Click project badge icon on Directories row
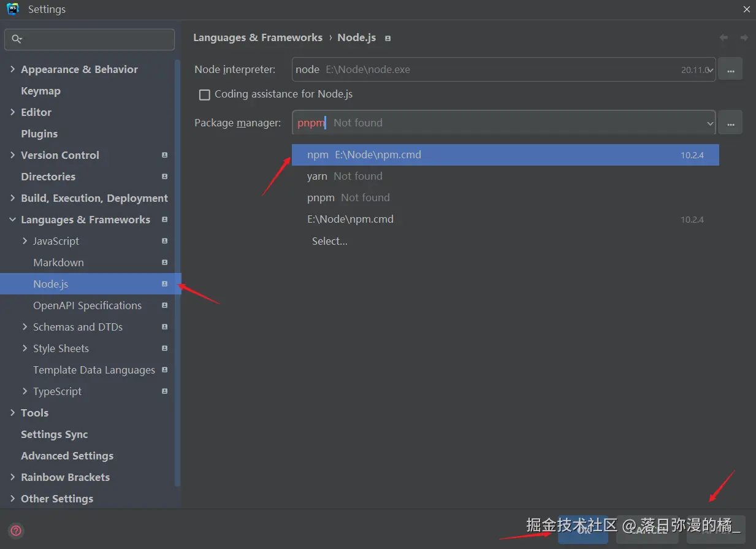The height and width of the screenshot is (549, 756). [164, 177]
